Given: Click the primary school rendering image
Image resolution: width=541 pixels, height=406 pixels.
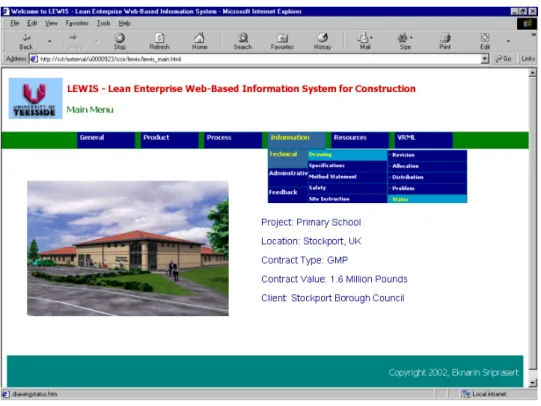Looking at the screenshot, I should tap(128, 248).
